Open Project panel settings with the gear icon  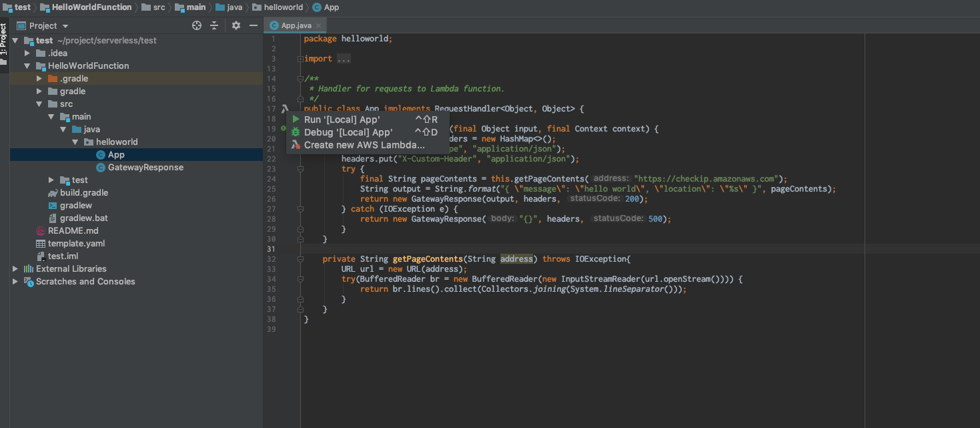tap(235, 25)
